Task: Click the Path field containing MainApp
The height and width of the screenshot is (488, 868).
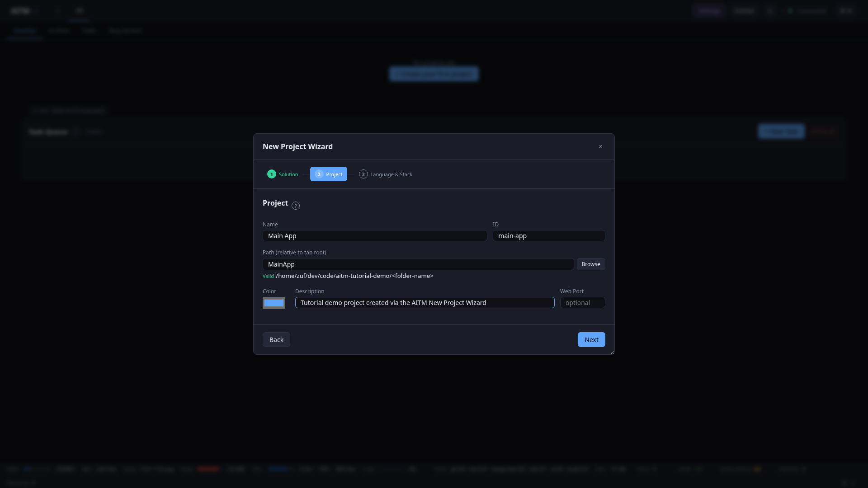Action: point(418,264)
